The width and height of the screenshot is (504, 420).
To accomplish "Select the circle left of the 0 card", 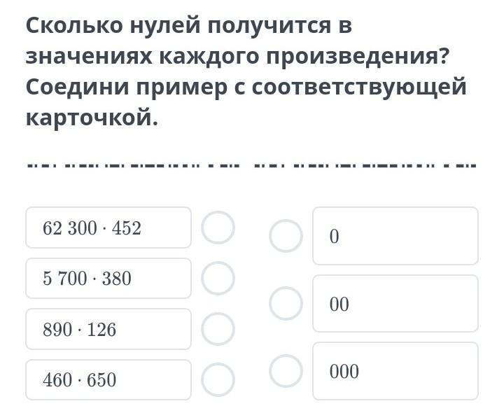I will 286,236.
